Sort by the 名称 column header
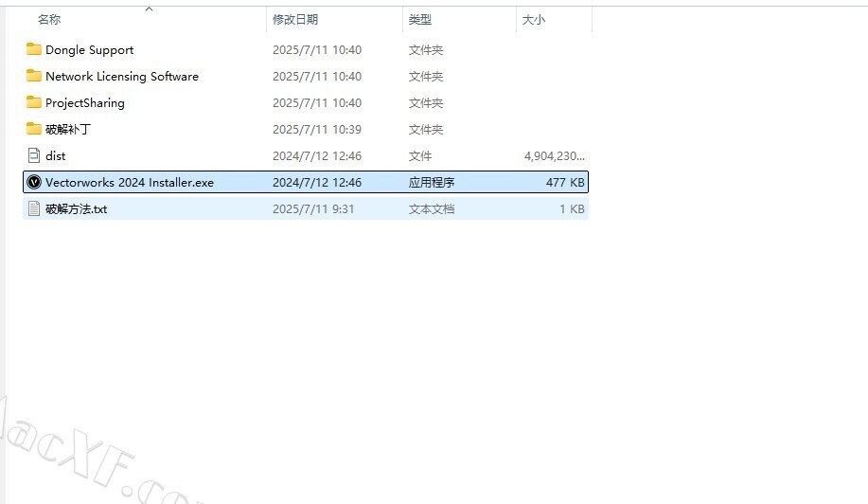 (49, 19)
